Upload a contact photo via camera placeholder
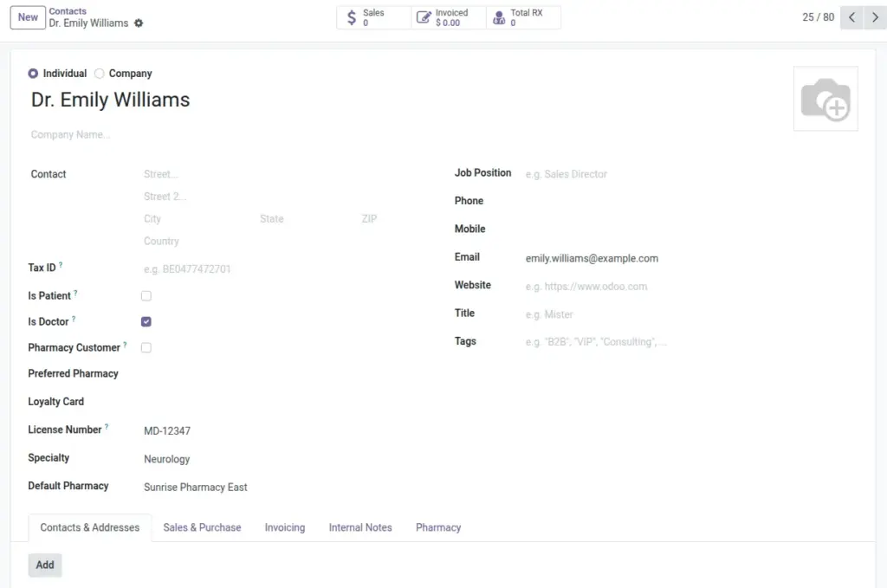 tap(825, 99)
